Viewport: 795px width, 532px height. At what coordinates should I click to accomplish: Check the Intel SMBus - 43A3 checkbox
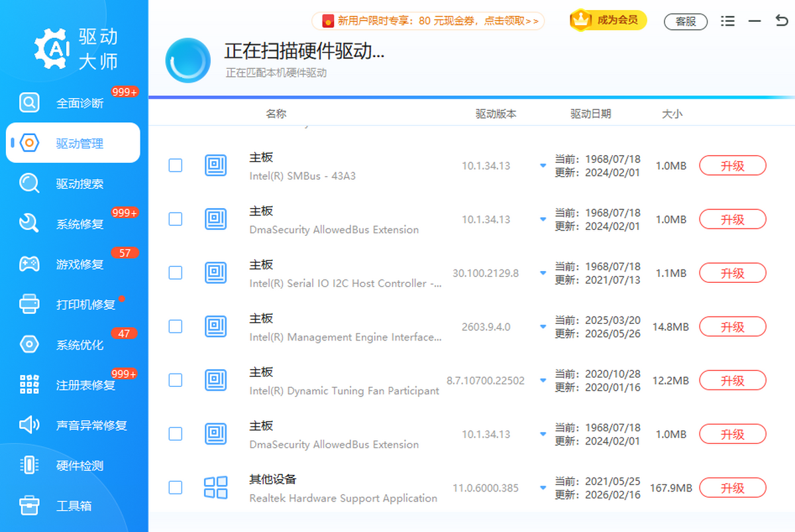[176, 166]
